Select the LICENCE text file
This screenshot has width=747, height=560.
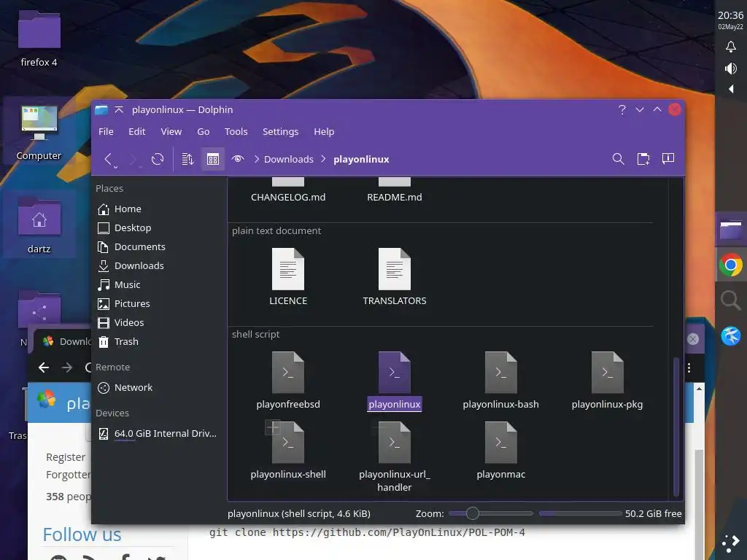click(x=287, y=276)
